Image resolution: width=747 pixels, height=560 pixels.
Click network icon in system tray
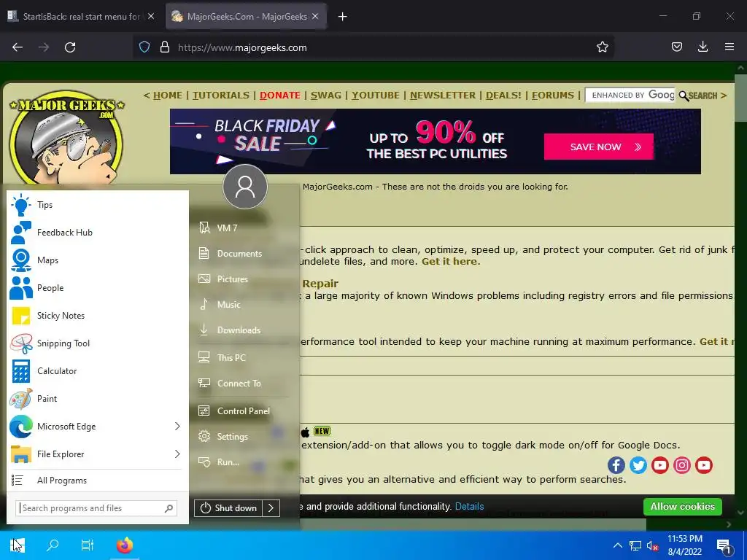point(635,545)
